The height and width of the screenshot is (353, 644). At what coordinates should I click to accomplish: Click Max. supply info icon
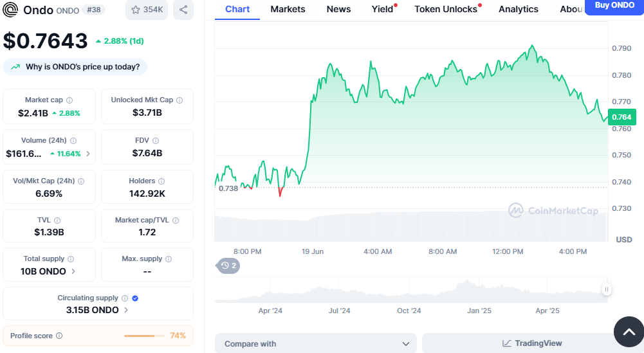169,259
